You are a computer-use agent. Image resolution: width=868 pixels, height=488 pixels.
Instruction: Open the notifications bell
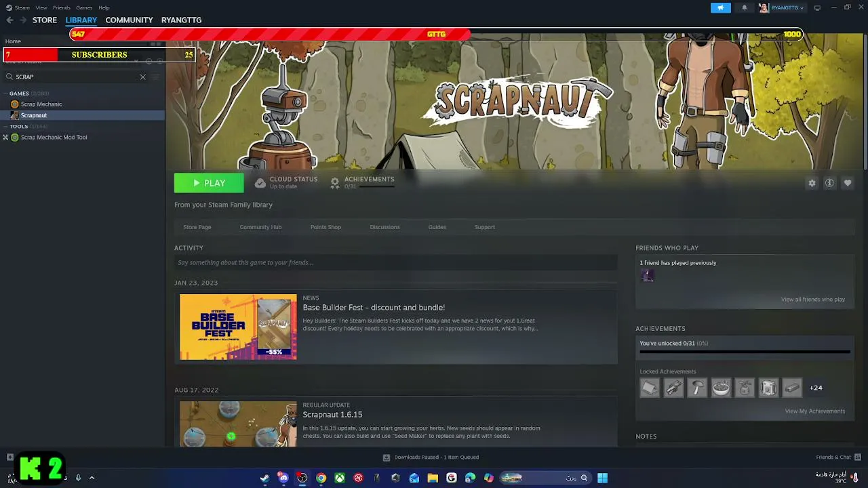[x=744, y=7]
